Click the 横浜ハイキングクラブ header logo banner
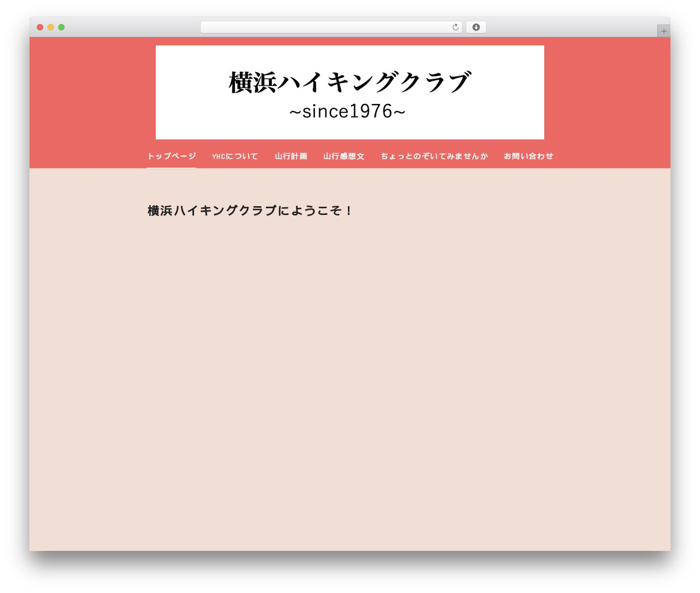This screenshot has width=700, height=593. pyautogui.click(x=350, y=92)
